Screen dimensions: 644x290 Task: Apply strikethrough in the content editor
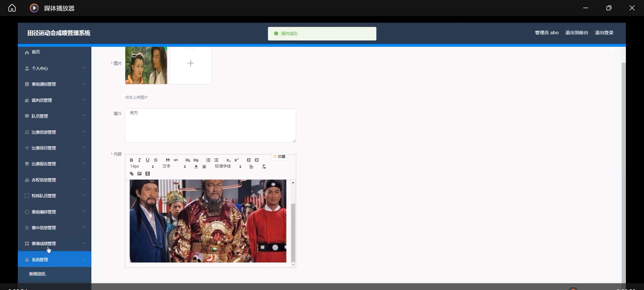click(156, 160)
